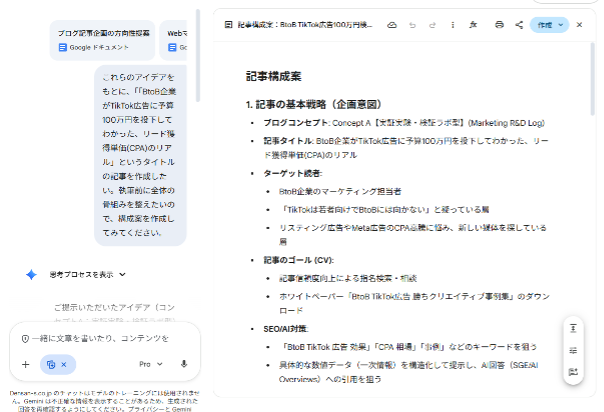Viewport: 604px width, 412px height.
Task: Click the adjust length icon in floating toolbar
Action: coord(573,328)
